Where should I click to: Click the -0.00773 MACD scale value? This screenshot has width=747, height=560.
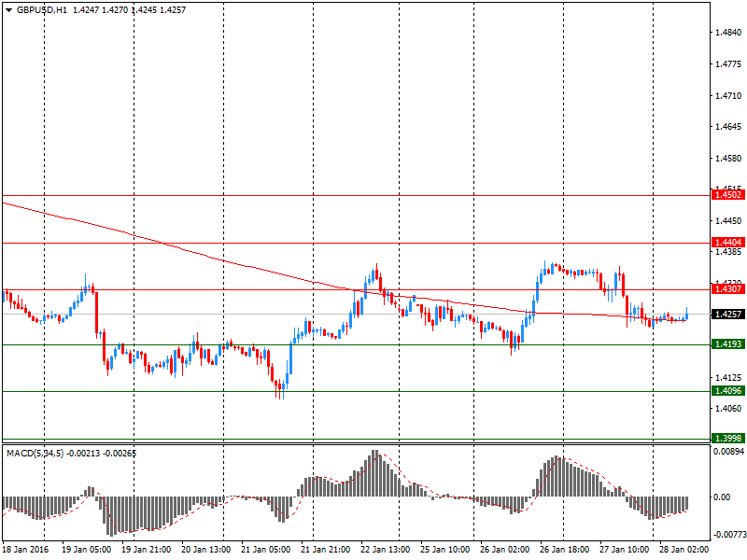pyautogui.click(x=729, y=535)
